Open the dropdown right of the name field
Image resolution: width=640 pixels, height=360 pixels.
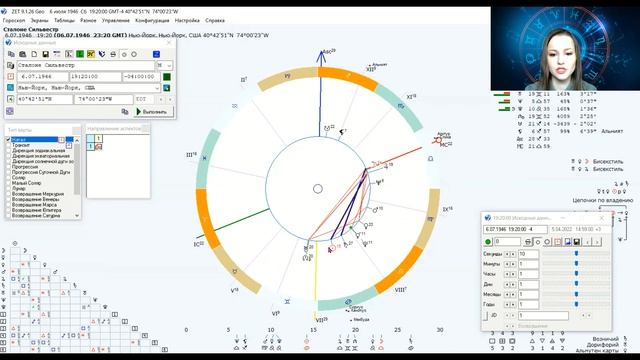169,65
